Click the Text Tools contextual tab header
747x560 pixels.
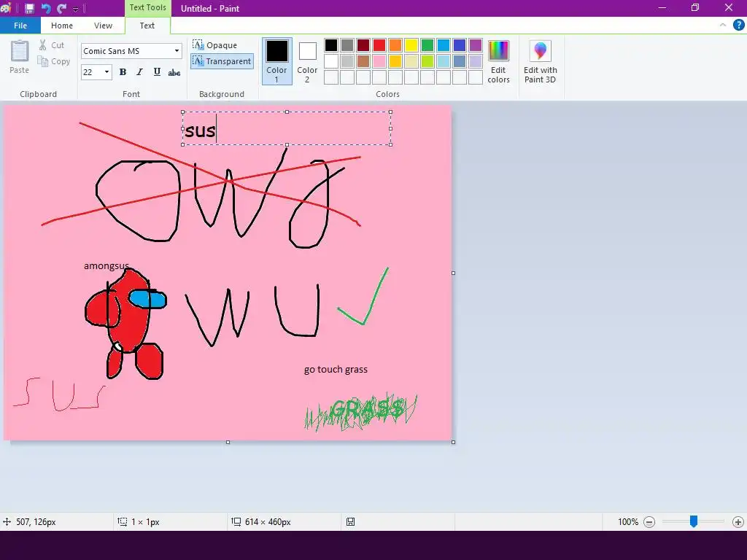pos(147,7)
